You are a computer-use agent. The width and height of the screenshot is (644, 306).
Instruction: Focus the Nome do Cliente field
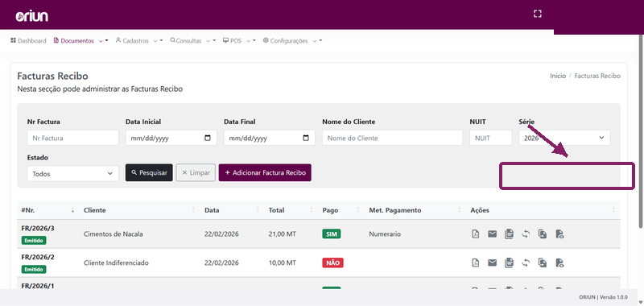[x=392, y=138]
